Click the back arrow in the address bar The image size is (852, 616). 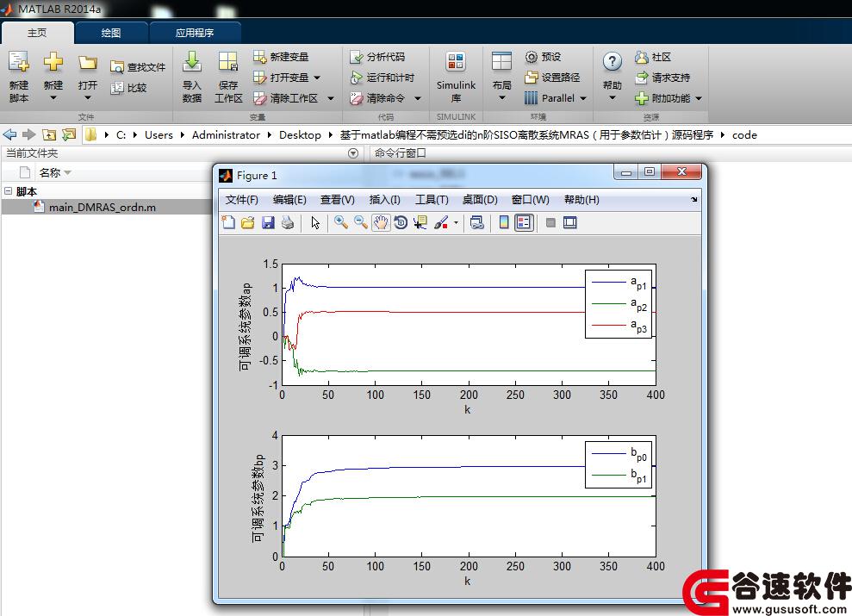[9, 134]
